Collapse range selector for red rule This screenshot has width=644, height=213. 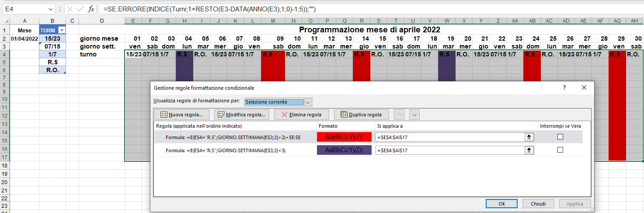(530, 137)
